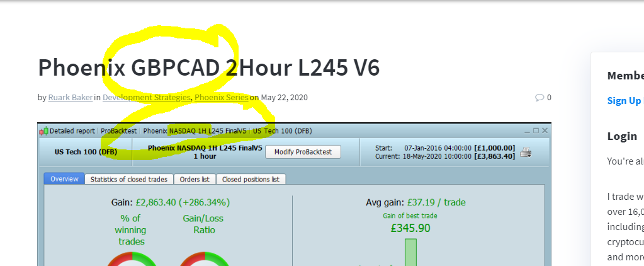The width and height of the screenshot is (644, 266).
Task: Open the Closed positions list tab
Action: pos(251,179)
